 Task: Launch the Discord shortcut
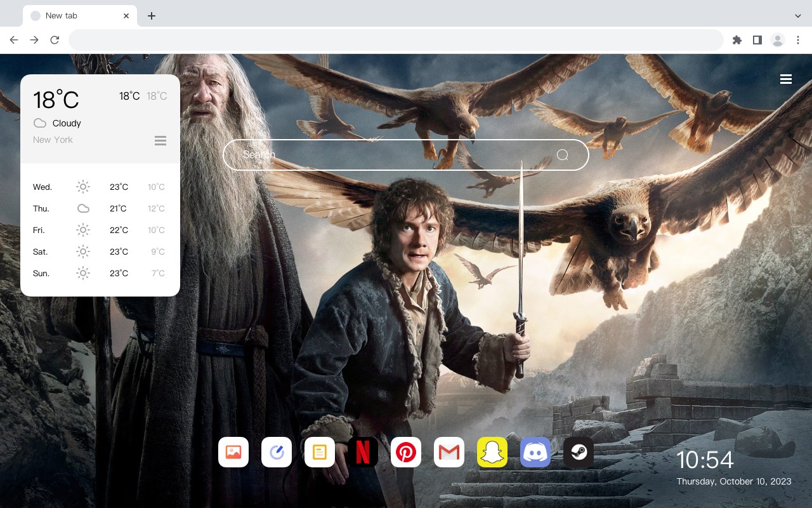pos(535,452)
